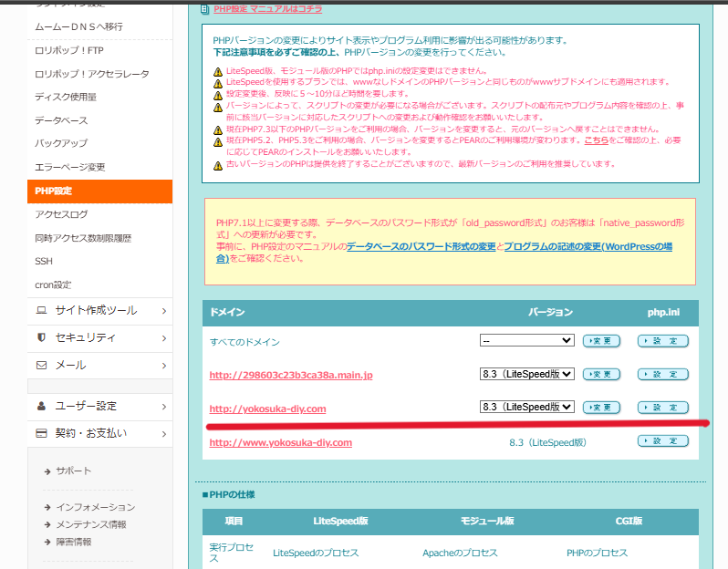
Task: Select データベース in the sidebar
Action: (x=61, y=120)
